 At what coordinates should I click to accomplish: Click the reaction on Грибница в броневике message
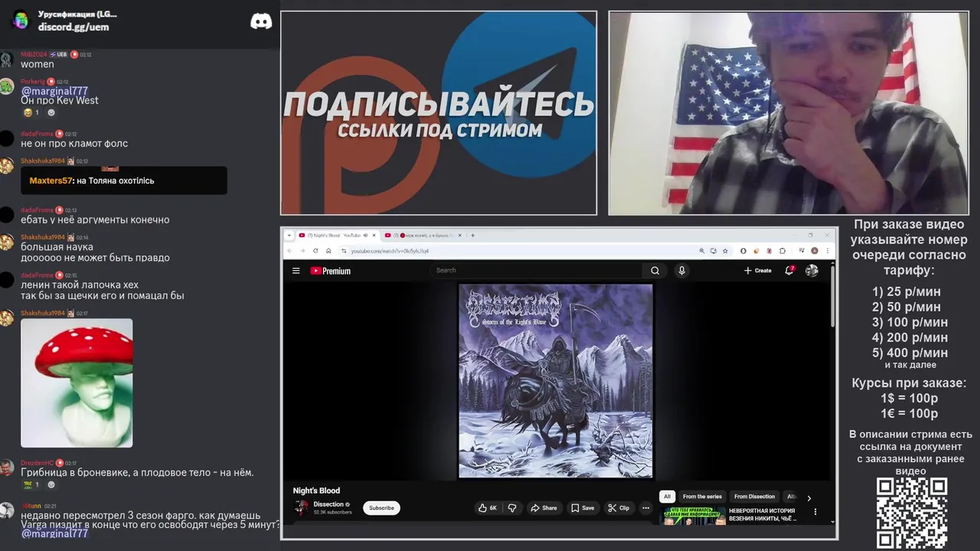(x=31, y=484)
